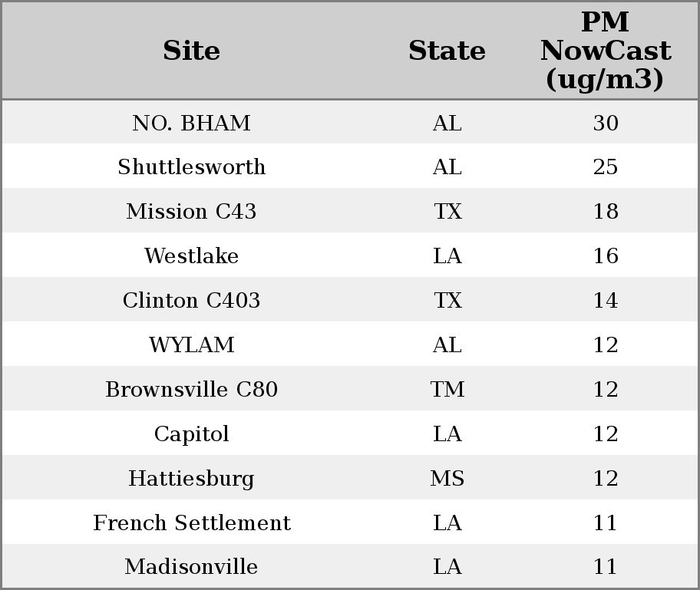Select the Capitol site cell
700x590 pixels.
click(191, 434)
